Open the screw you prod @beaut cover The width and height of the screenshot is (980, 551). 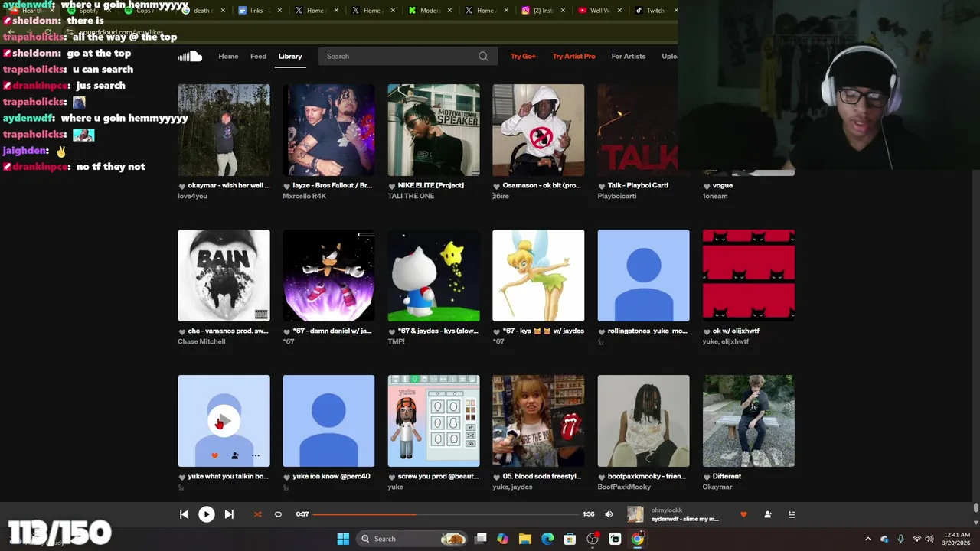[x=433, y=421]
